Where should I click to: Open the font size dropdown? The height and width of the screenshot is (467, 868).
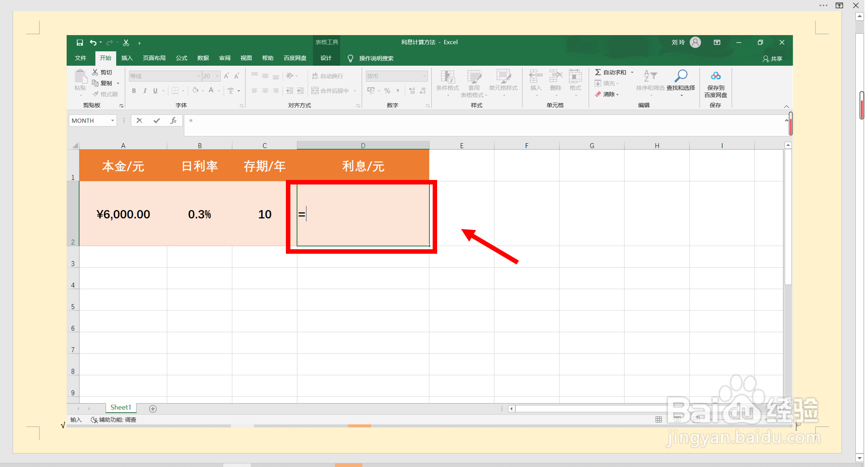point(217,76)
